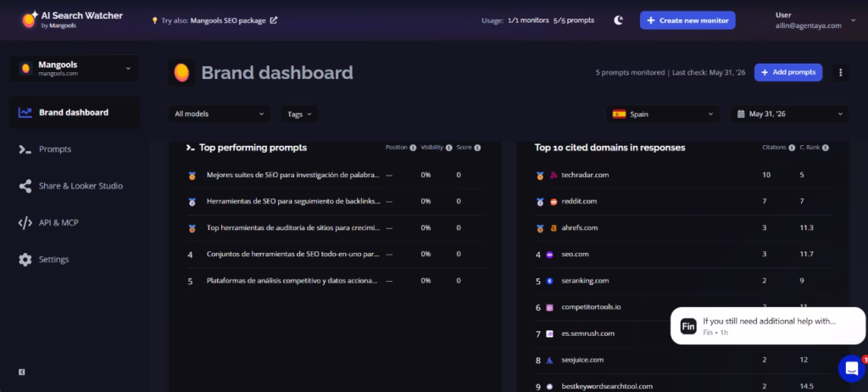Screen dimensions: 868x392
Task: Open Mangools SEO package link
Action: click(233, 20)
